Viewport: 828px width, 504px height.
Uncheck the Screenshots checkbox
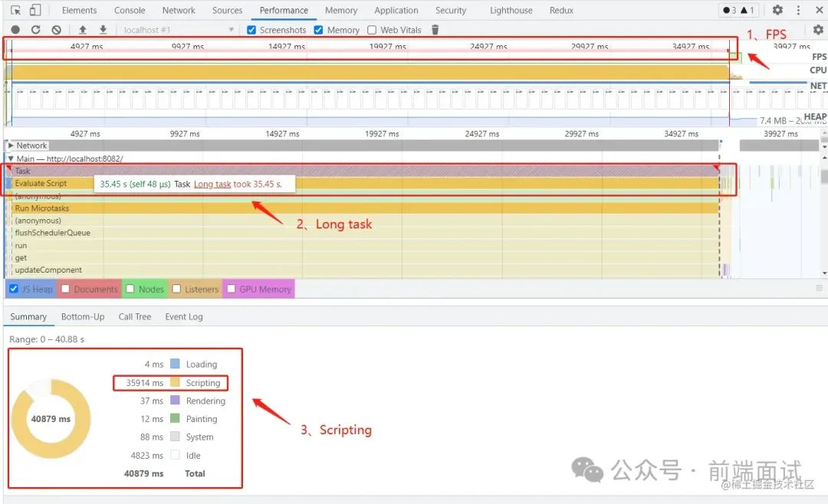(251, 30)
